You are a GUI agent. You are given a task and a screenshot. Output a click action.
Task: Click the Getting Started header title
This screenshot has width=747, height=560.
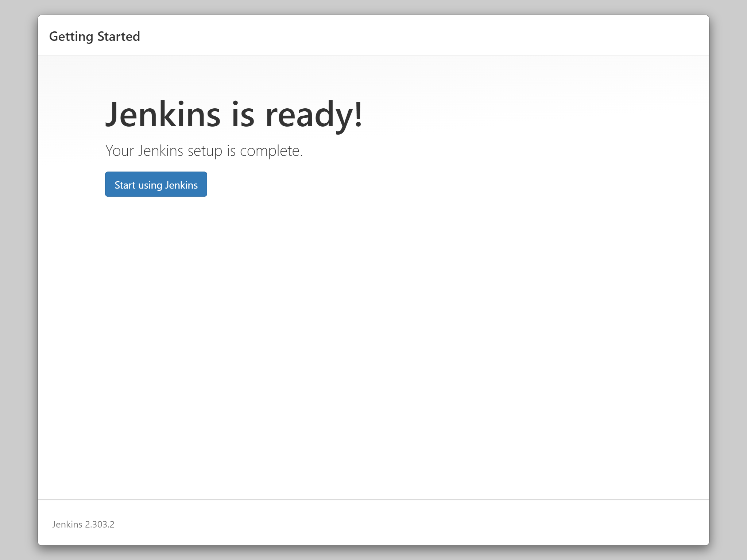[x=94, y=36]
